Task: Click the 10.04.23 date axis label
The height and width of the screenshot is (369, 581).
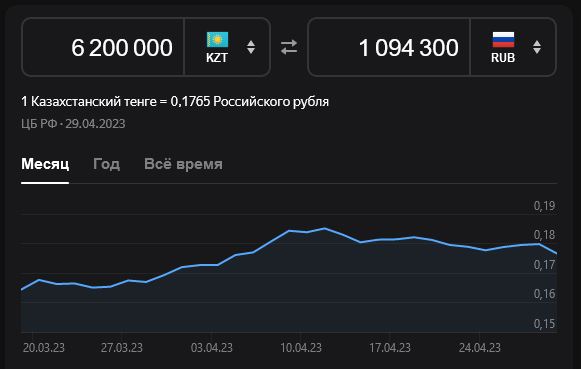Action: 301,348
